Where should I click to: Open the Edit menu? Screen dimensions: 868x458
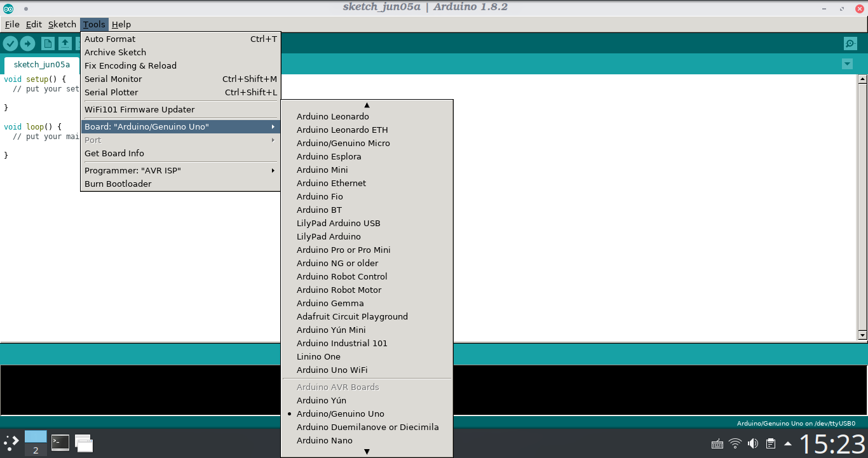pos(34,24)
